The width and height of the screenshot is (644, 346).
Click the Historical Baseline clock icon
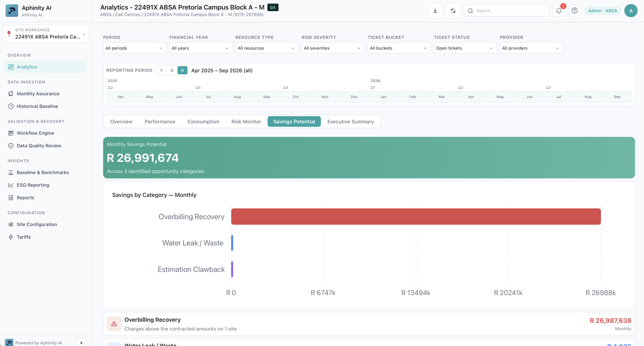pyautogui.click(x=11, y=106)
